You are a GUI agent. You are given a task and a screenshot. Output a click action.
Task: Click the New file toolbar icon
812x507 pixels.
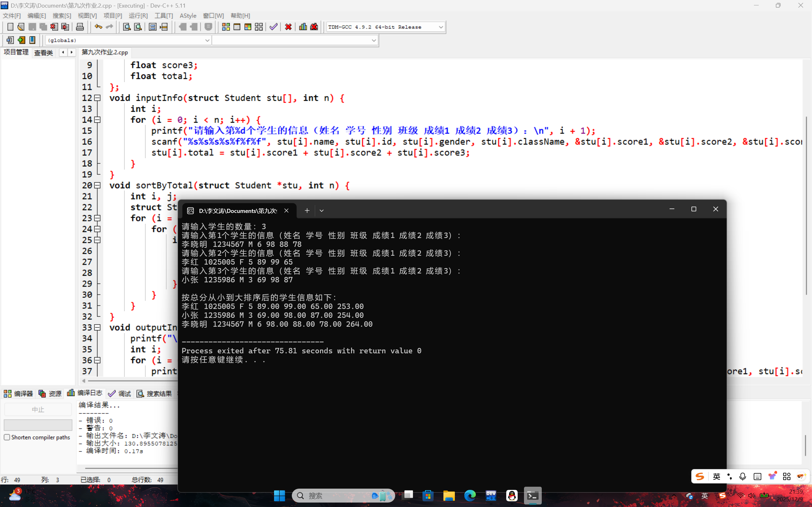[10, 27]
